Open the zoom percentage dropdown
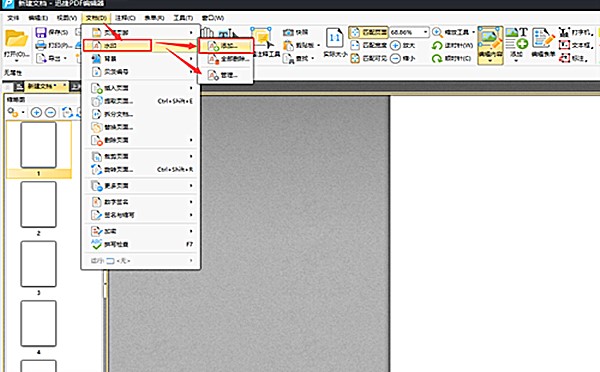This screenshot has width=600, height=372. 426,33
